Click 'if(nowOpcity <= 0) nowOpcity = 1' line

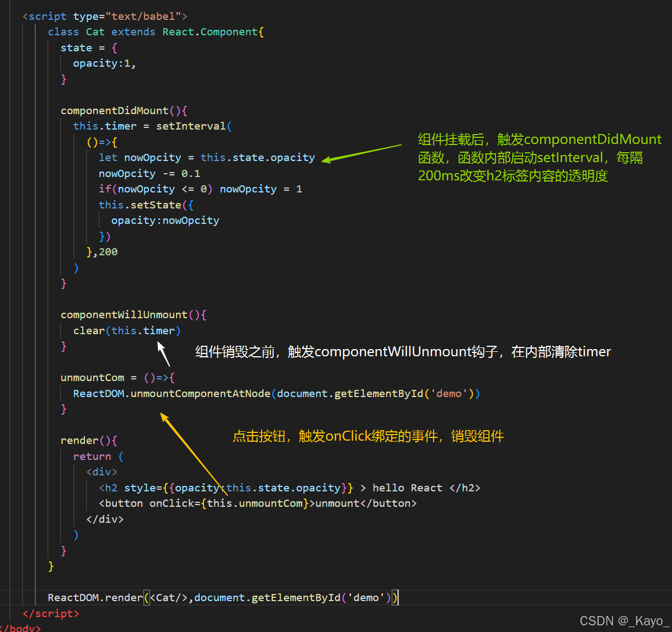pyautogui.click(x=201, y=189)
